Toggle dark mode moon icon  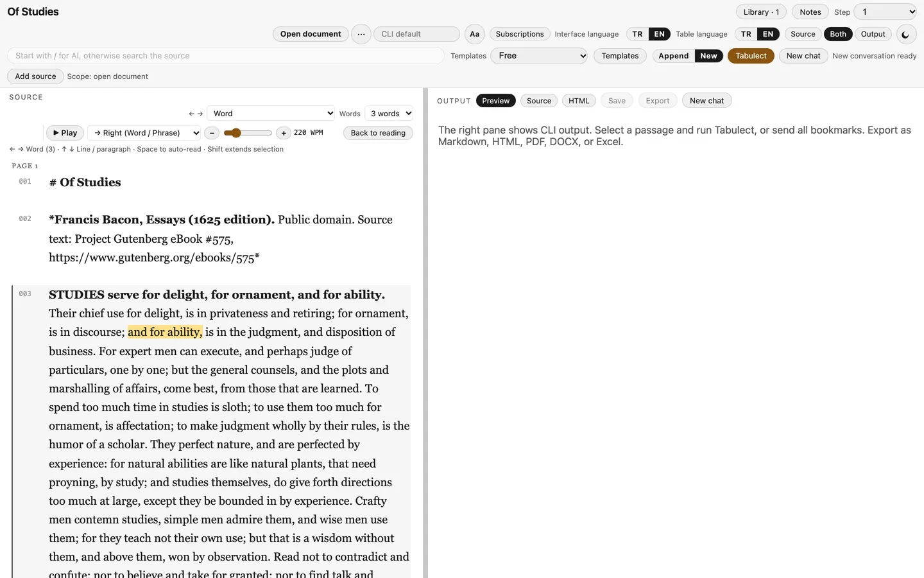pyautogui.click(x=905, y=35)
